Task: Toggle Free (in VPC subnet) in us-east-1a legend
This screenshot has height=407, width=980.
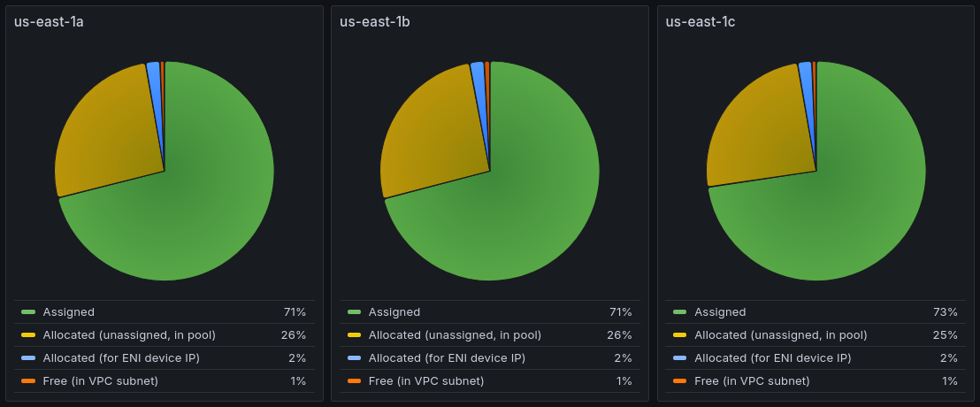Action: (101, 380)
